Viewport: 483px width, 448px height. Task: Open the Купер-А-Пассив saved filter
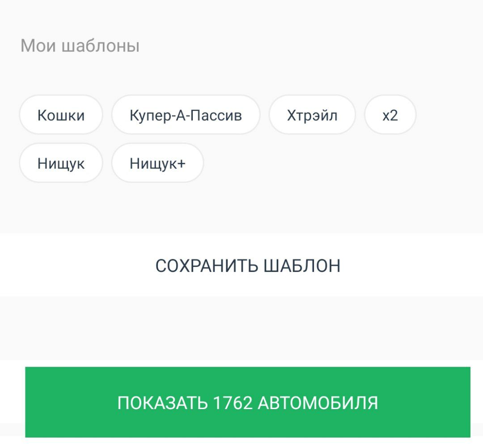(186, 115)
